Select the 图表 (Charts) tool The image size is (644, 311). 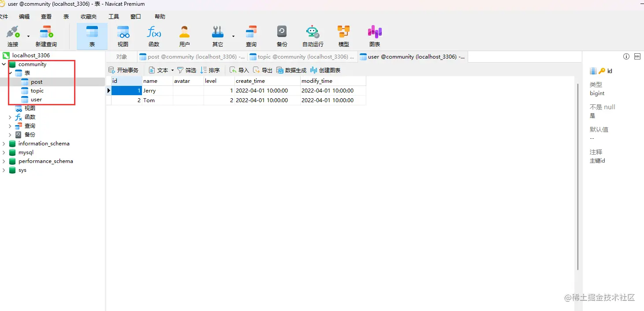tap(374, 35)
